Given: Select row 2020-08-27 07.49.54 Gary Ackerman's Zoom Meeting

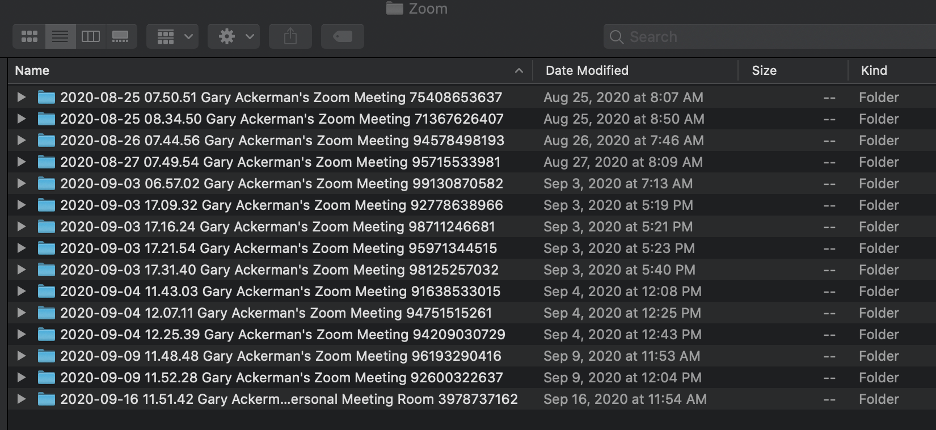Looking at the screenshot, I should [x=472, y=161].
